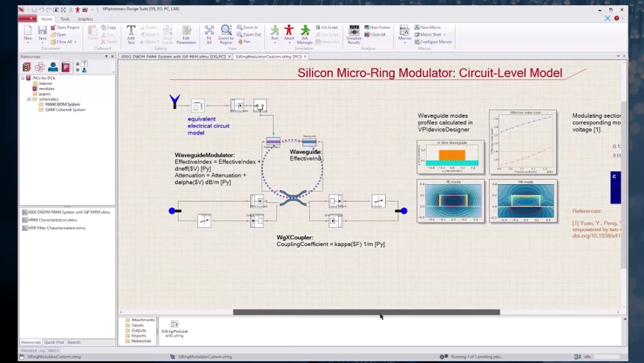Screen dimensions: 644x363
Task: Switch to the Quick Find tab
Action: coord(54,342)
